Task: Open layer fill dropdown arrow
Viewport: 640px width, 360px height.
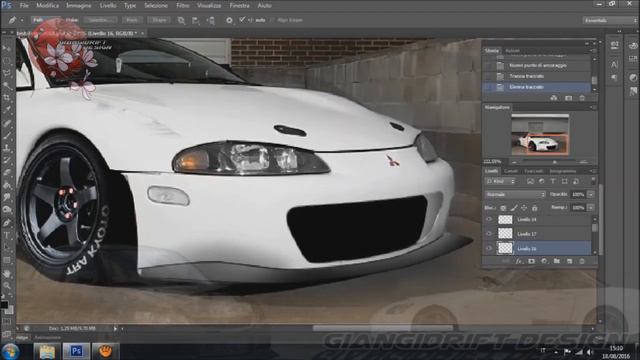Action: pos(591,208)
